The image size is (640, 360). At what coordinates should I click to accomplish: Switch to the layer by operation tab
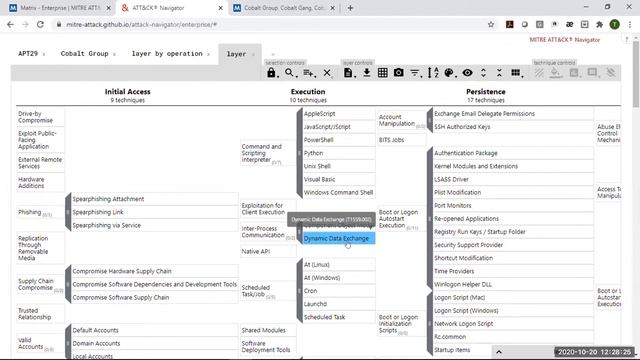[167, 53]
